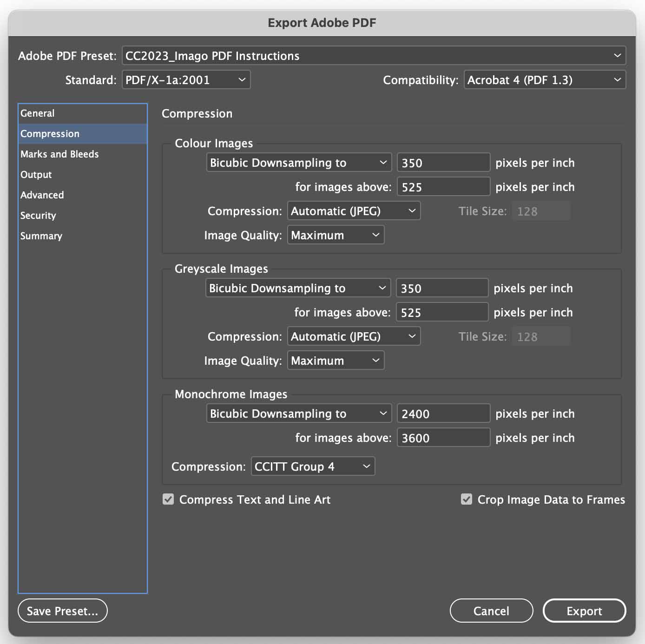Screen dimensions: 645x644
Task: Select the Compression category
Action: [x=83, y=134]
